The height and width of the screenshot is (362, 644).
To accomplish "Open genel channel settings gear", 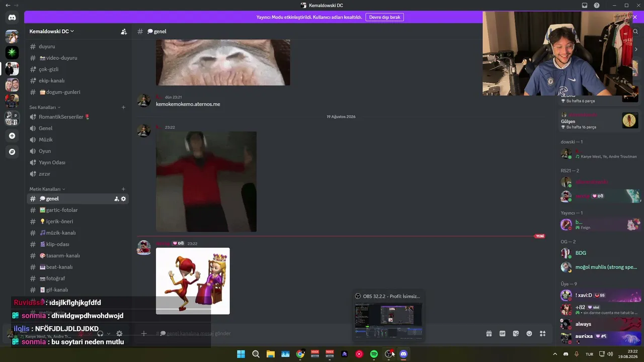I will [x=123, y=199].
